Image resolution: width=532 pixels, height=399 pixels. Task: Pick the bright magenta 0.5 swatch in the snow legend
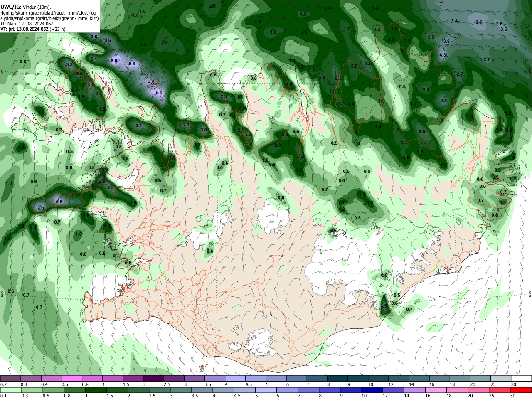[71, 379]
